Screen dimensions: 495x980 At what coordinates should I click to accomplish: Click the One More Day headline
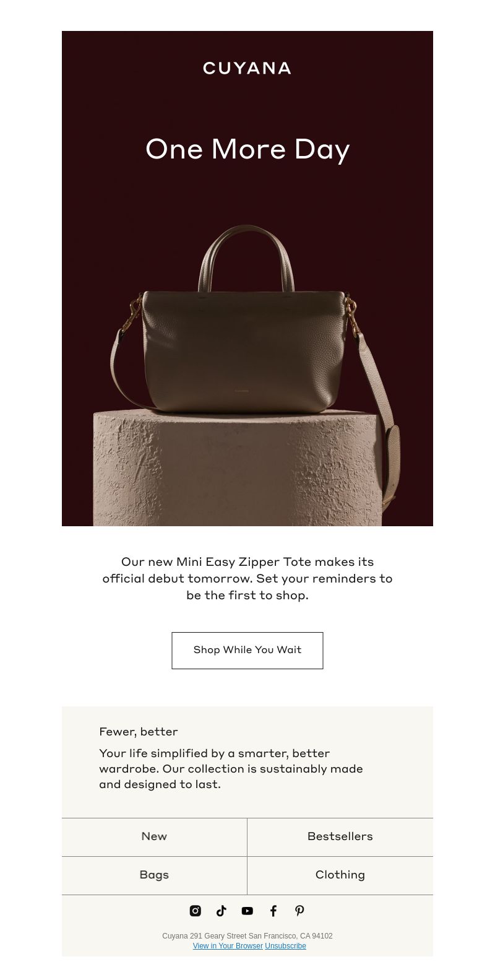pos(247,150)
